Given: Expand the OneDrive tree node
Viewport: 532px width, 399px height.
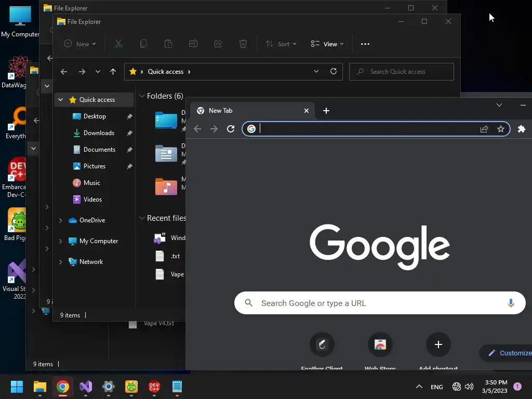Looking at the screenshot, I should pyautogui.click(x=60, y=220).
